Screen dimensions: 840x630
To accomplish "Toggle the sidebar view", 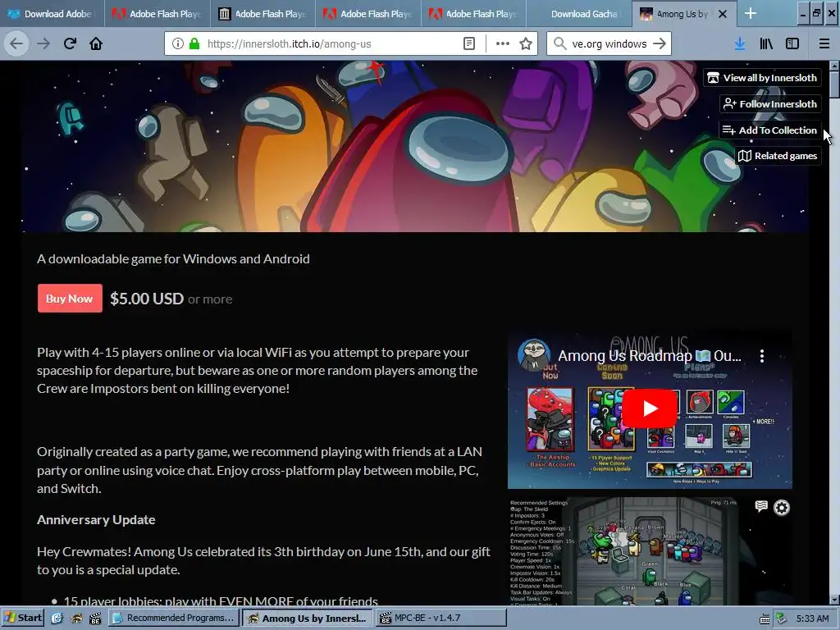I will click(792, 44).
